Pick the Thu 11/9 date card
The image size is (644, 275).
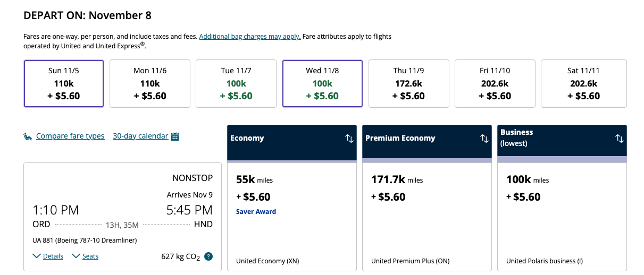point(408,83)
